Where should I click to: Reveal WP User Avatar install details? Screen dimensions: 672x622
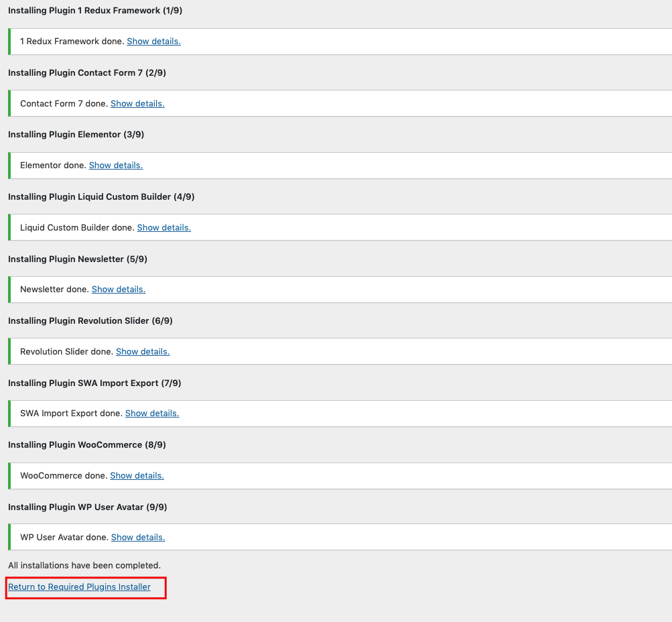click(x=138, y=538)
